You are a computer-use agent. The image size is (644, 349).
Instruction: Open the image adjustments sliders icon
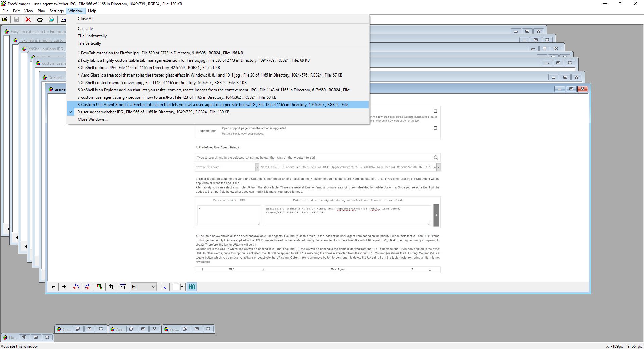pyautogui.click(x=123, y=287)
